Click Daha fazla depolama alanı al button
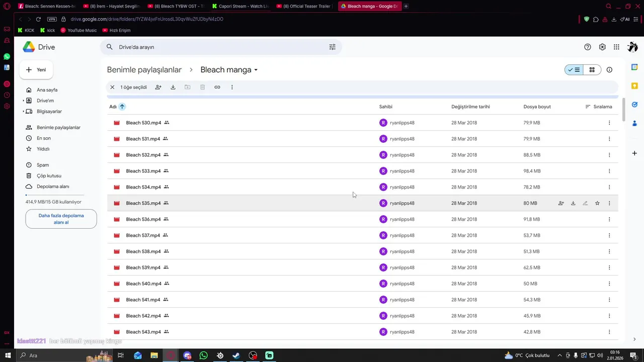644x362 pixels. pos(61,219)
